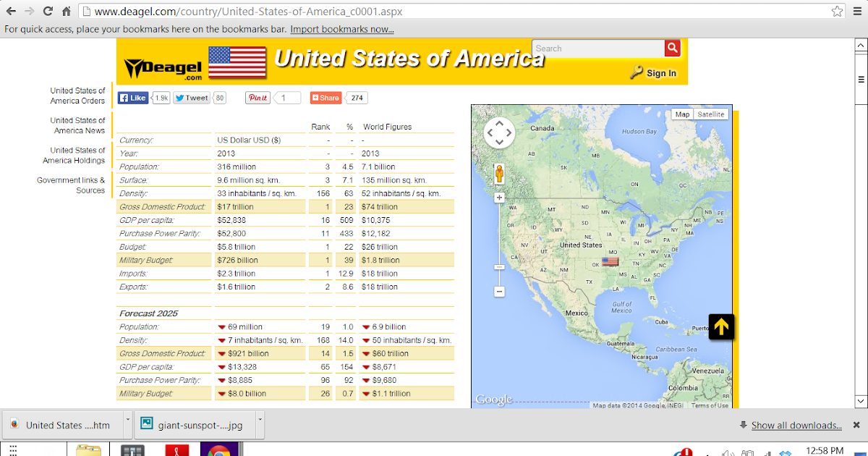Submit search with magnifier button
Viewport: 868px width, 456px height.
pyautogui.click(x=673, y=48)
